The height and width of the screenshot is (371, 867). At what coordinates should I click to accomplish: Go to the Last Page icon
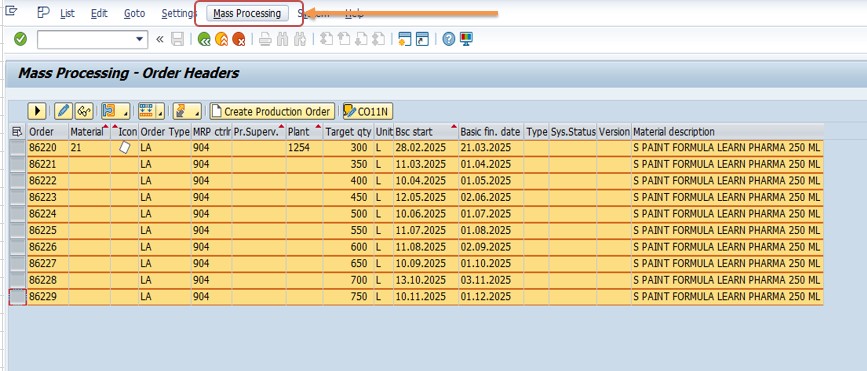378,39
